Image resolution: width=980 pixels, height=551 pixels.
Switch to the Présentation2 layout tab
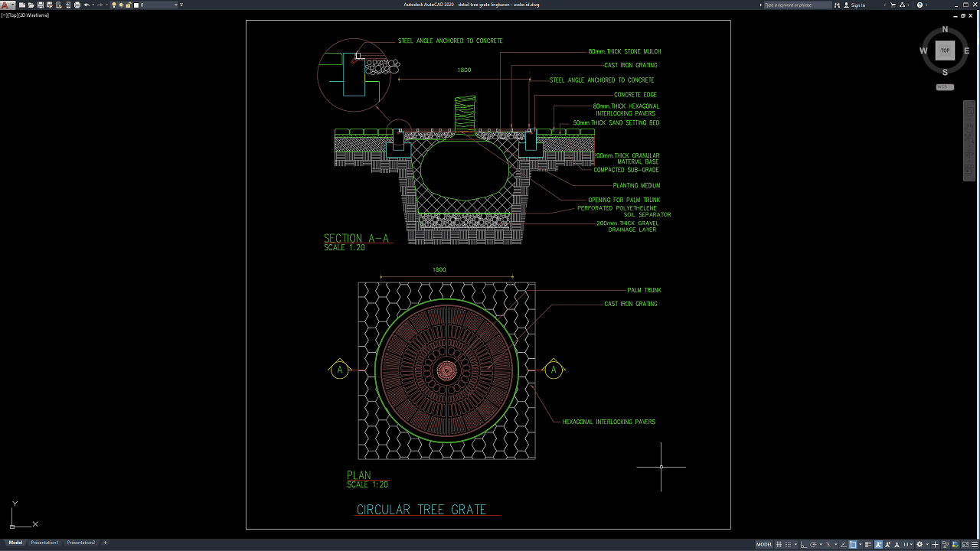pyautogui.click(x=81, y=543)
